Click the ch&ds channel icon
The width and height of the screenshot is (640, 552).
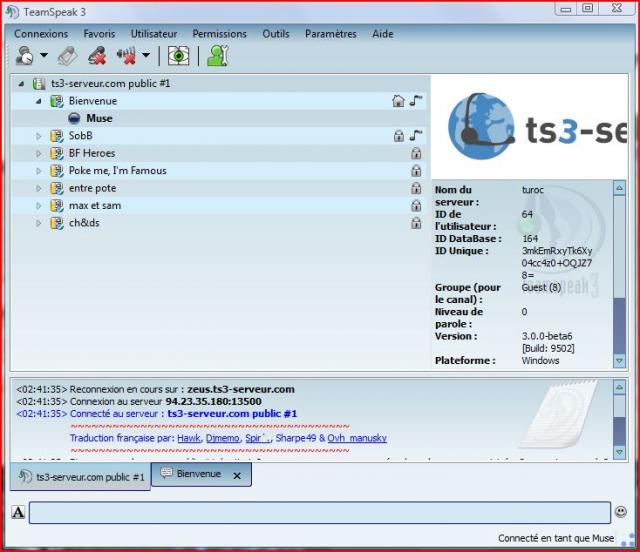57,223
